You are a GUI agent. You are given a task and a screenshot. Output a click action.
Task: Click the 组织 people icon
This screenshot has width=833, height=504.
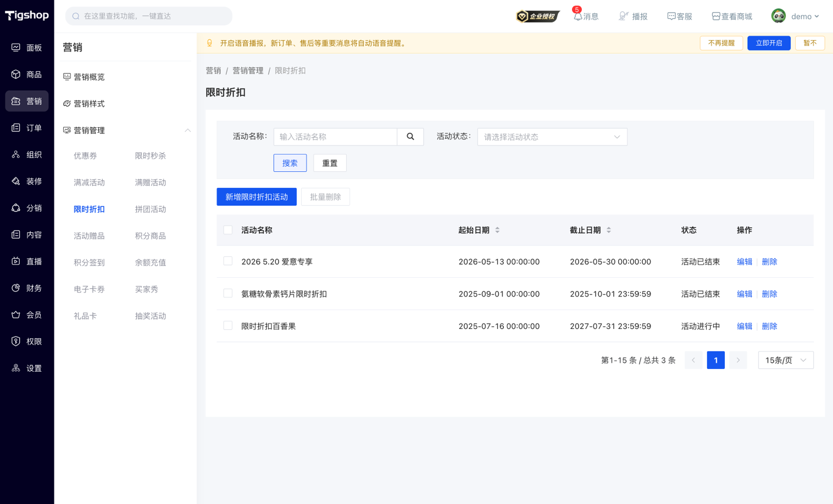point(16,154)
